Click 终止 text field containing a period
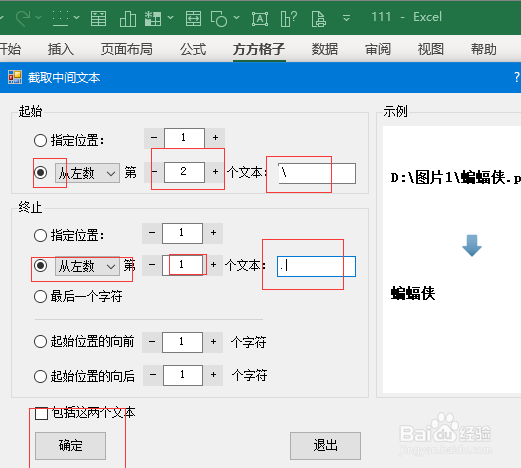This screenshot has height=468, width=521. point(316,266)
